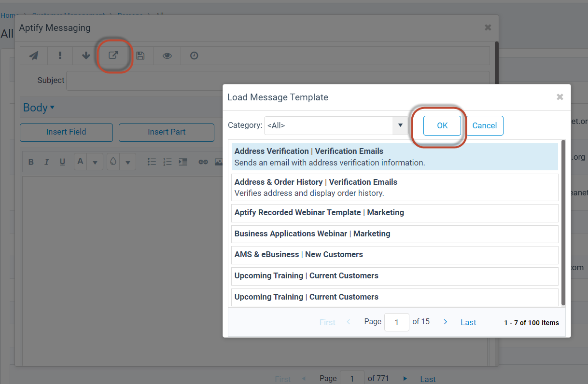Save message template with floppy disk icon

tap(140, 55)
